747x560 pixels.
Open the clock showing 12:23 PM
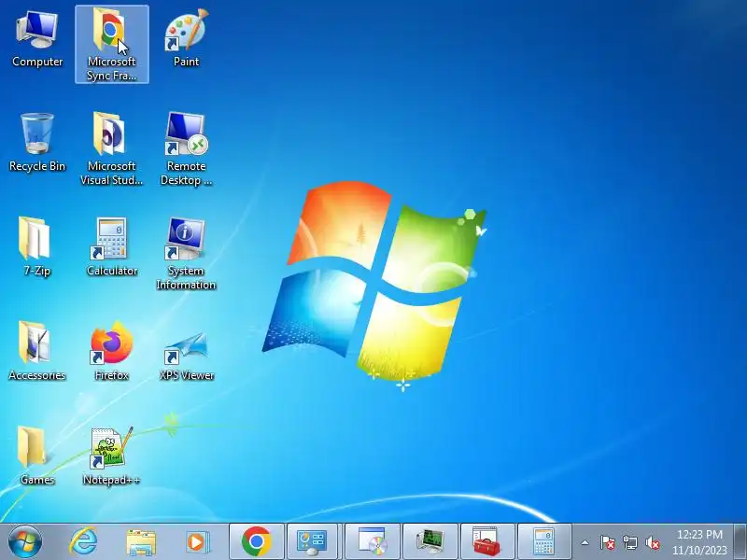(x=699, y=542)
